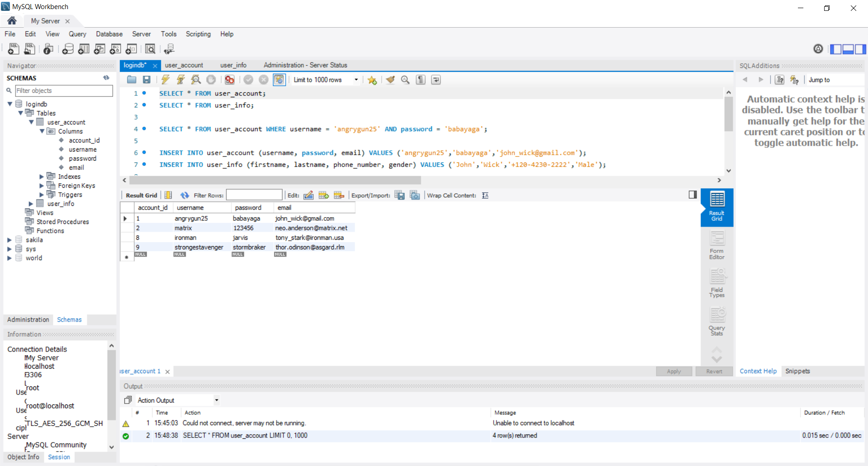The height and width of the screenshot is (466, 868).
Task: Expand the sakila schema node
Action: pyautogui.click(x=9, y=240)
